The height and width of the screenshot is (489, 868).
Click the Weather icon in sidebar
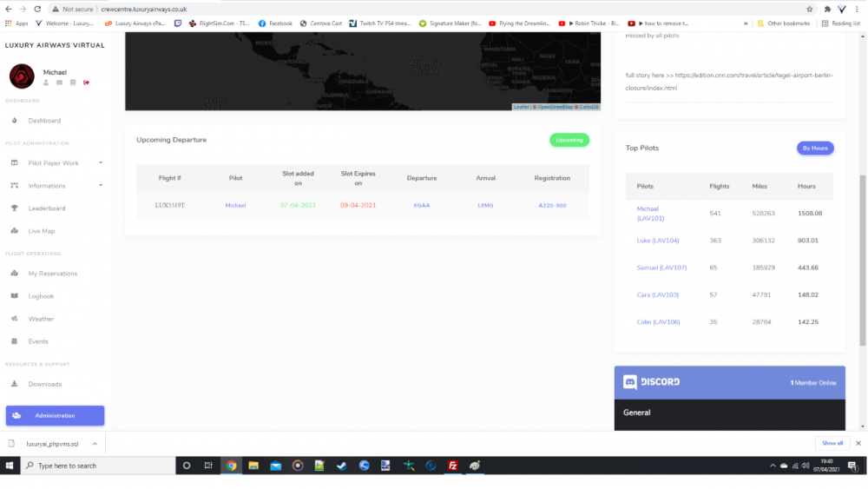coord(15,319)
